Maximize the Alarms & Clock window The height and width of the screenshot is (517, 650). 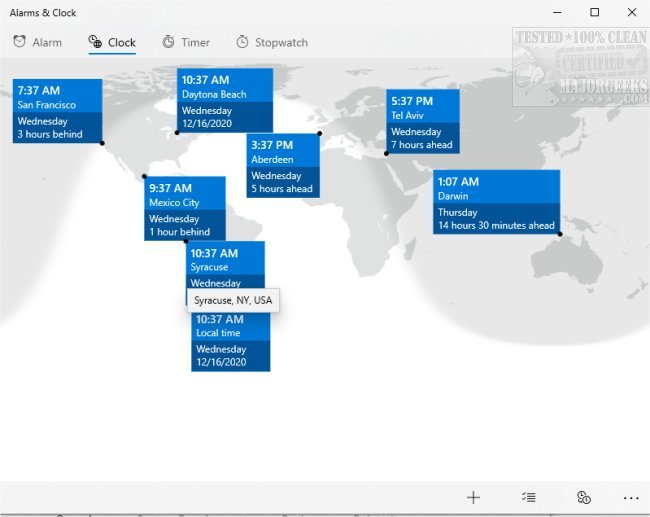594,12
